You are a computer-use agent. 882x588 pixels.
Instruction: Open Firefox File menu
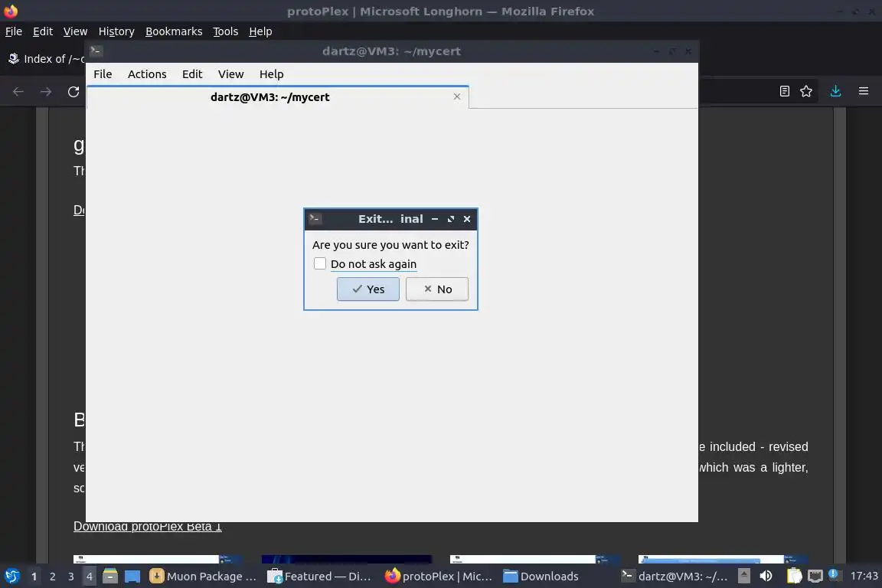(14, 31)
